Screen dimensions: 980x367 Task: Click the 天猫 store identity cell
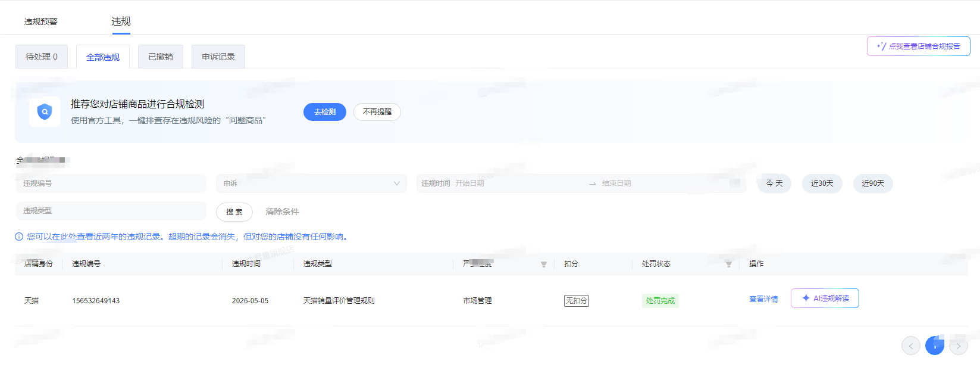pos(32,301)
